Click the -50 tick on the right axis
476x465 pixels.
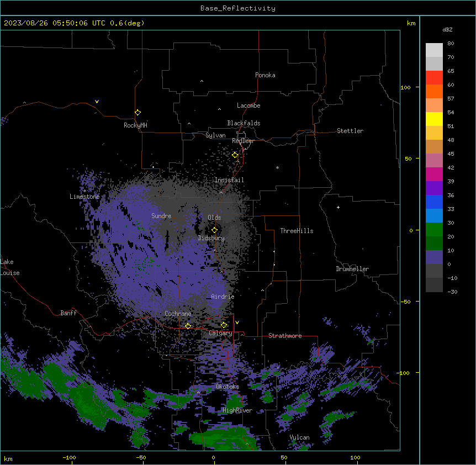click(405, 302)
